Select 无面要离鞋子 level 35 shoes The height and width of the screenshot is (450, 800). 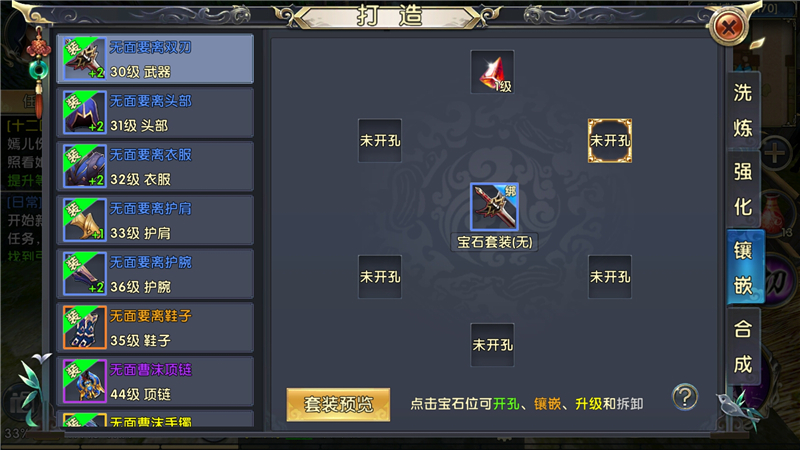(x=155, y=328)
